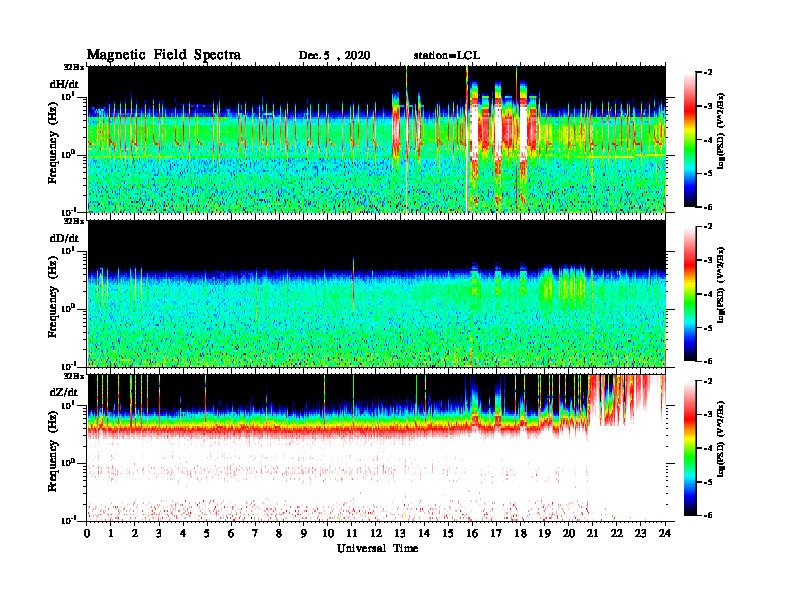Click the "-4" value on the dD/dt color bar

(708, 294)
